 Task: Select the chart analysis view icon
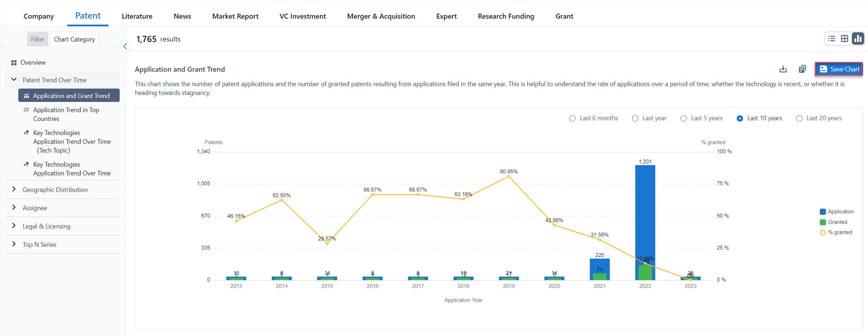point(858,39)
